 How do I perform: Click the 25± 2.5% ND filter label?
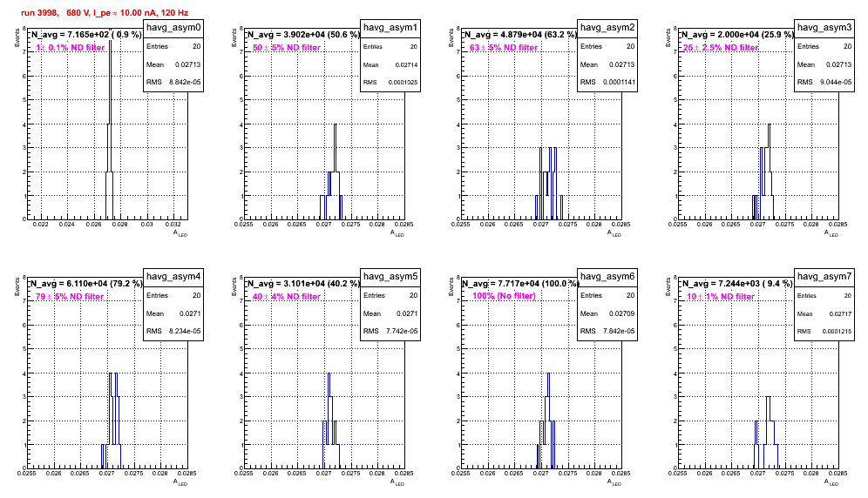point(721,48)
